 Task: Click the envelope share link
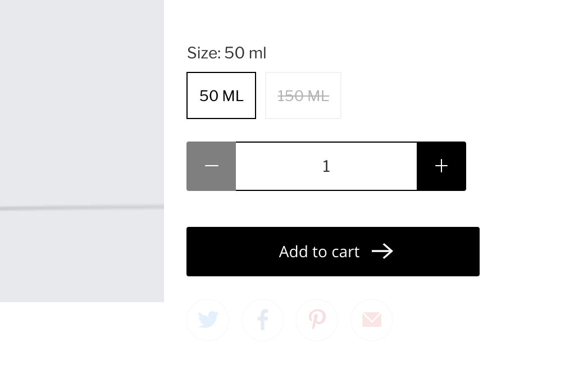click(x=371, y=320)
